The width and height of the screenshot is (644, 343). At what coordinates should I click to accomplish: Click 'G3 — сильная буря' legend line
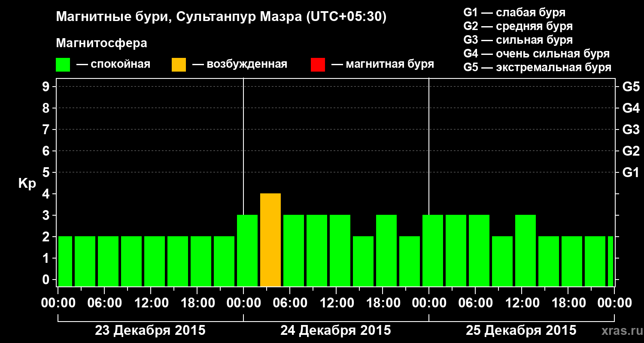[518, 40]
